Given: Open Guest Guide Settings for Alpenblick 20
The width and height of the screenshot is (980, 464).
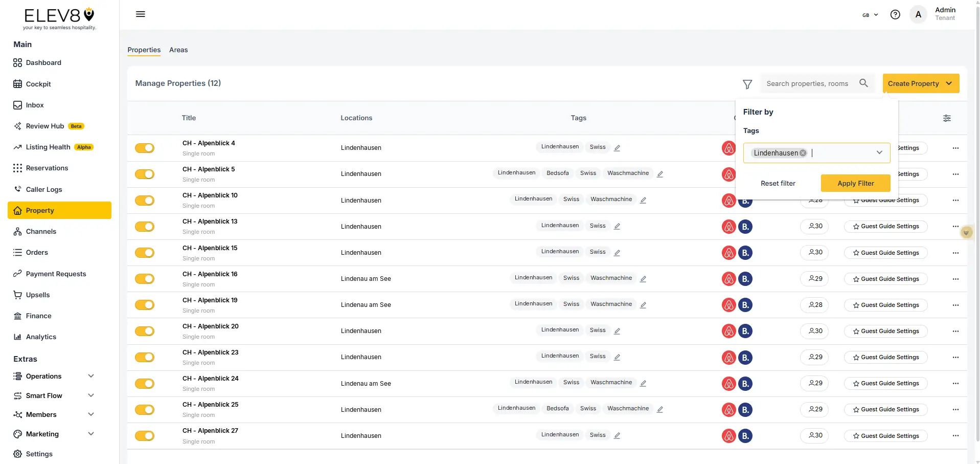Looking at the screenshot, I should click(x=885, y=331).
